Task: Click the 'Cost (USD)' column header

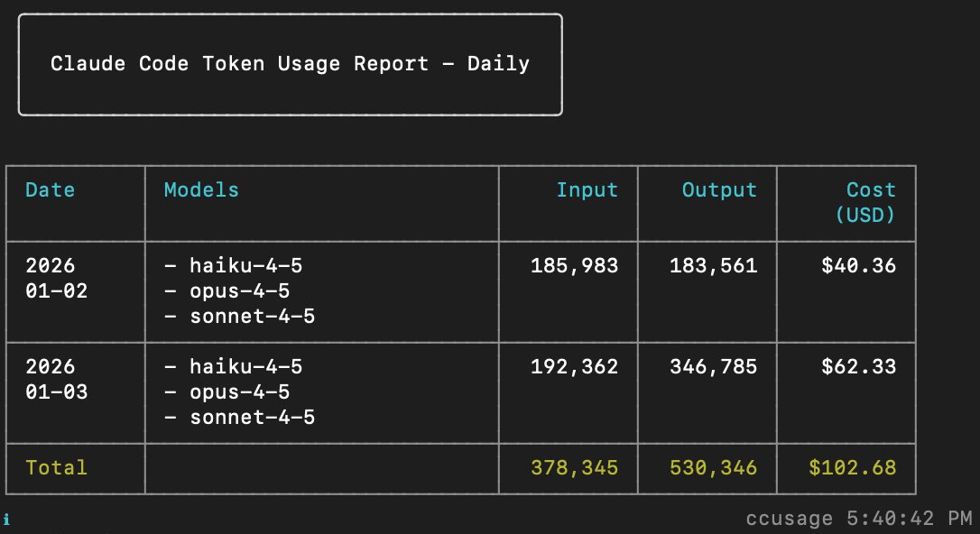Action: tap(865, 202)
